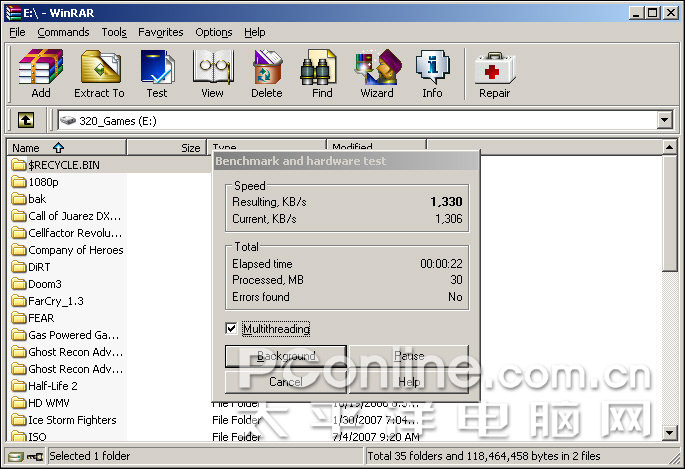Click the Repair first-aid icon
The height and width of the screenshot is (469, 685).
pos(495,74)
